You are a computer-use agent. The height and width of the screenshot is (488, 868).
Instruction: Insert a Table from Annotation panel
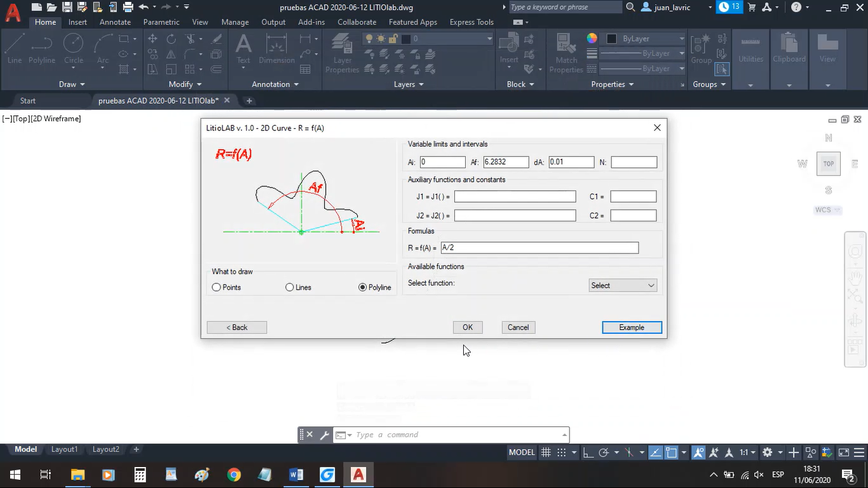coord(305,69)
